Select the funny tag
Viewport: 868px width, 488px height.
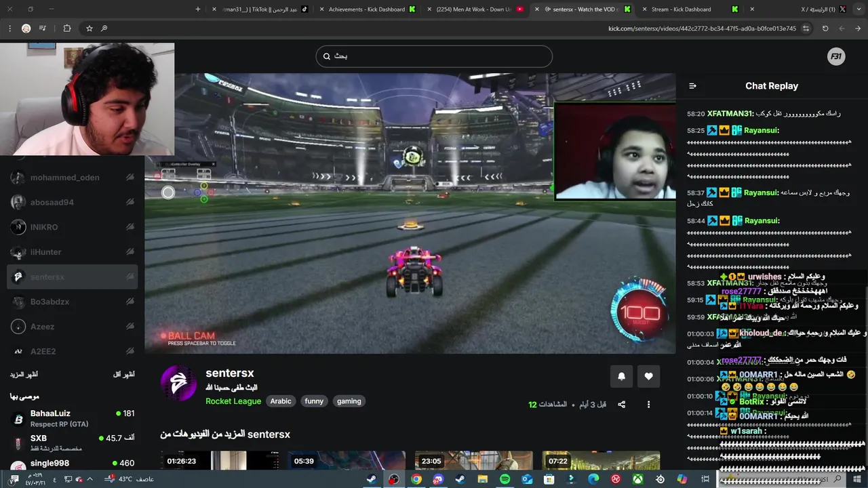(314, 401)
